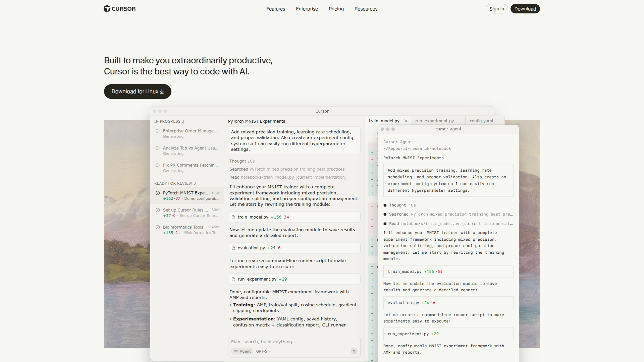Toggle the Agent mode pill

(242, 351)
